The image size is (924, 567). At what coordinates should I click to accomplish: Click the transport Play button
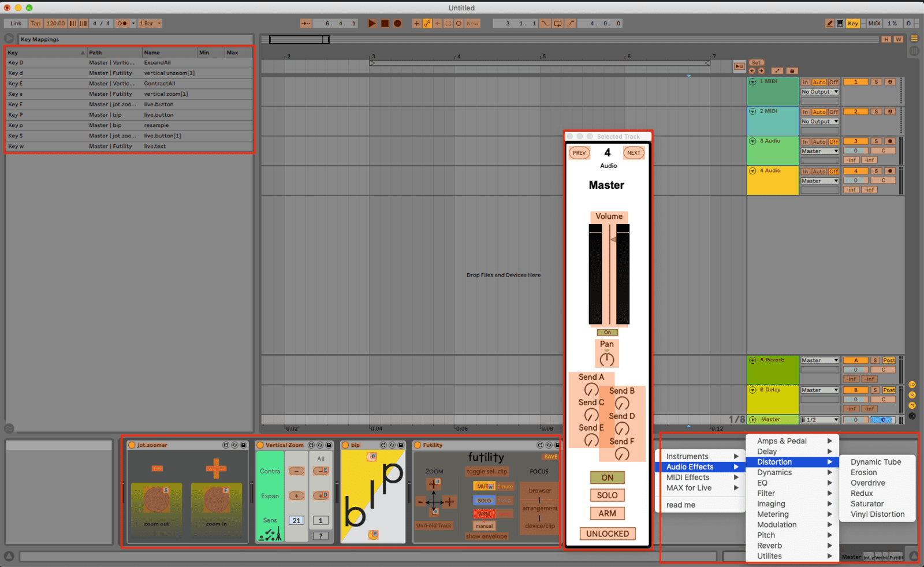tap(372, 24)
